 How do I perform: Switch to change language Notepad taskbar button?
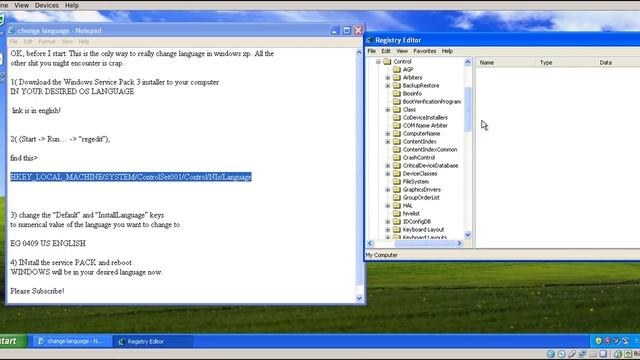tap(72, 341)
